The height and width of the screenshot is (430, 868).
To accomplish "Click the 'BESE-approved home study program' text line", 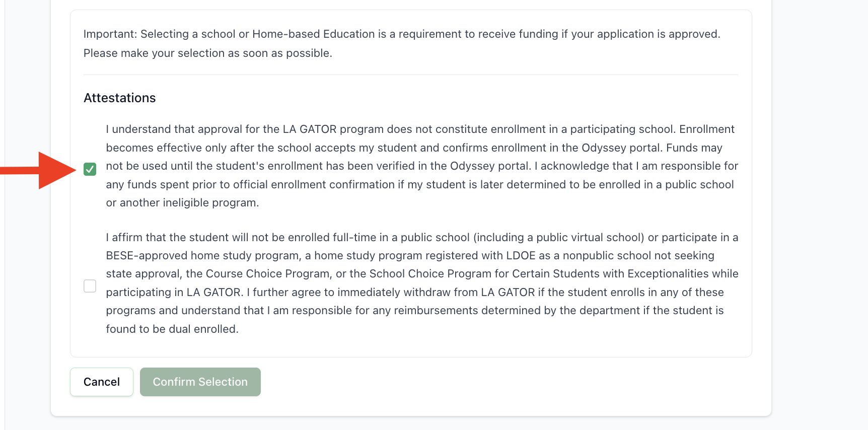I will tap(410, 256).
